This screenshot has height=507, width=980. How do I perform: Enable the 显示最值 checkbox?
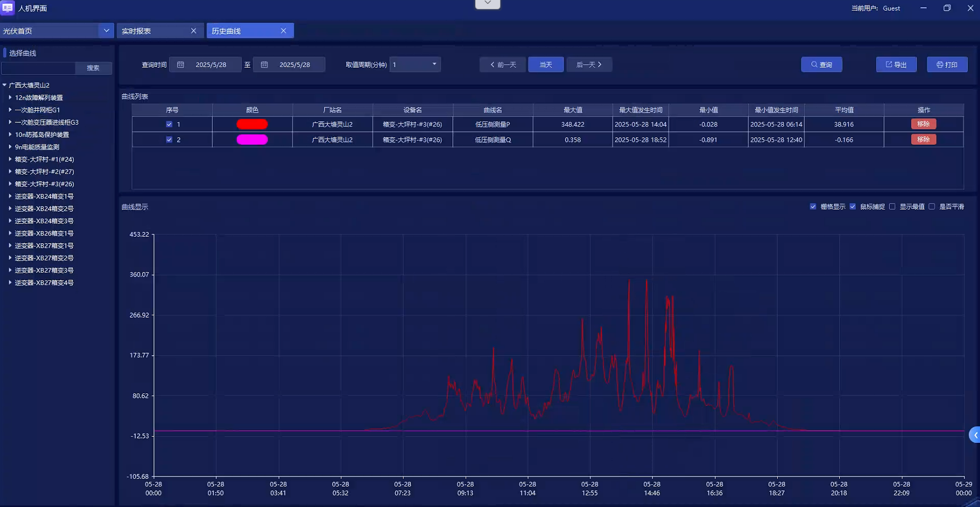[892, 207]
